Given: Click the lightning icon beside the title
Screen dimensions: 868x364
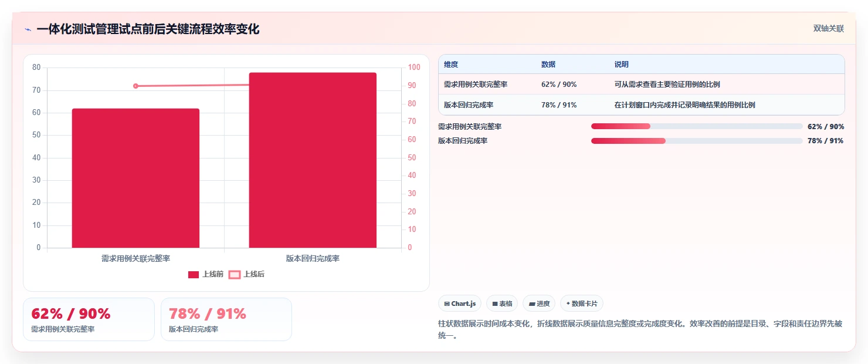Looking at the screenshot, I should [28, 29].
